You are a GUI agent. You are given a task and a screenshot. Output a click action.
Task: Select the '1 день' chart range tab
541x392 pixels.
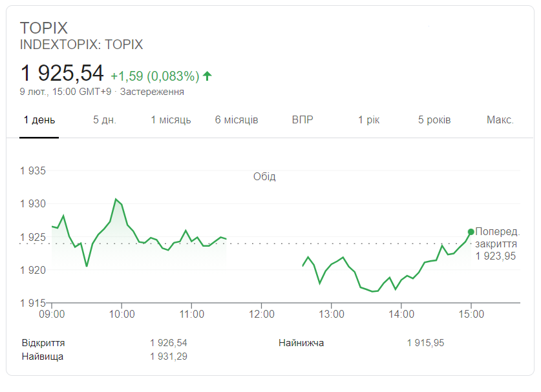(39, 120)
